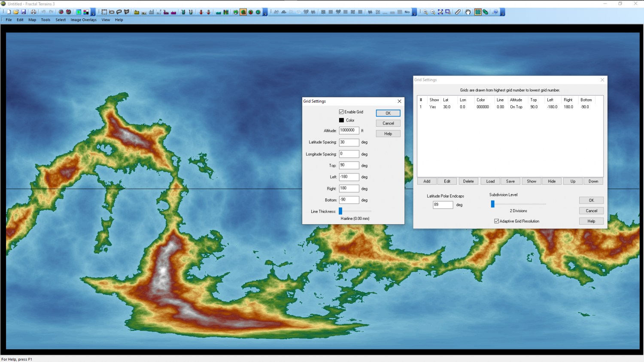Screen dimensions: 644x362
Task: Open the Image Overlays menu
Action: (x=84, y=20)
